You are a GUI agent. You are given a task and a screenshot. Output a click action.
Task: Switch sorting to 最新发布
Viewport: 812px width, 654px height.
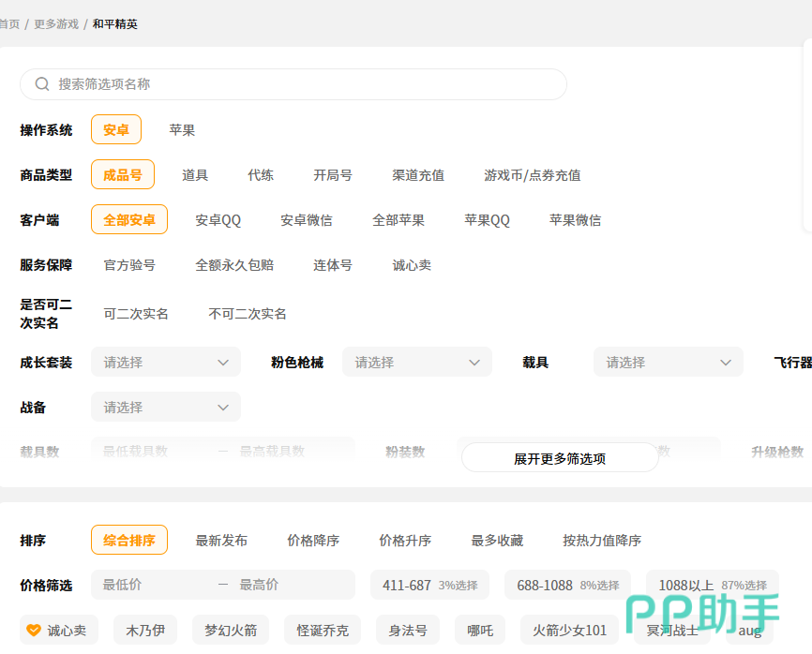(221, 541)
